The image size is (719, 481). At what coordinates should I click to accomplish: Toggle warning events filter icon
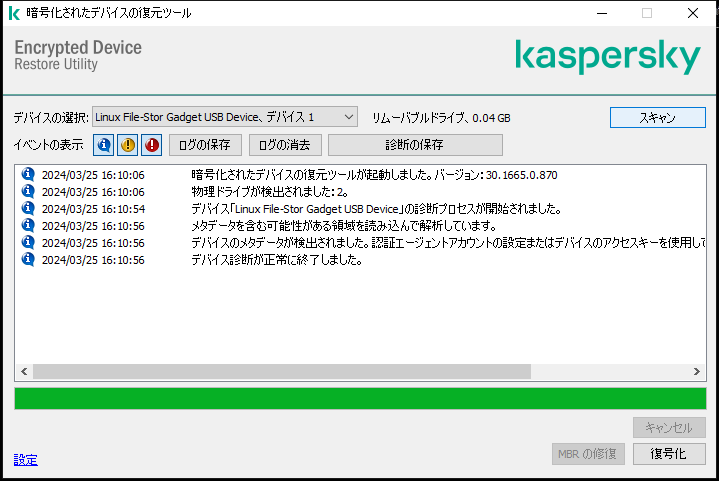127,145
